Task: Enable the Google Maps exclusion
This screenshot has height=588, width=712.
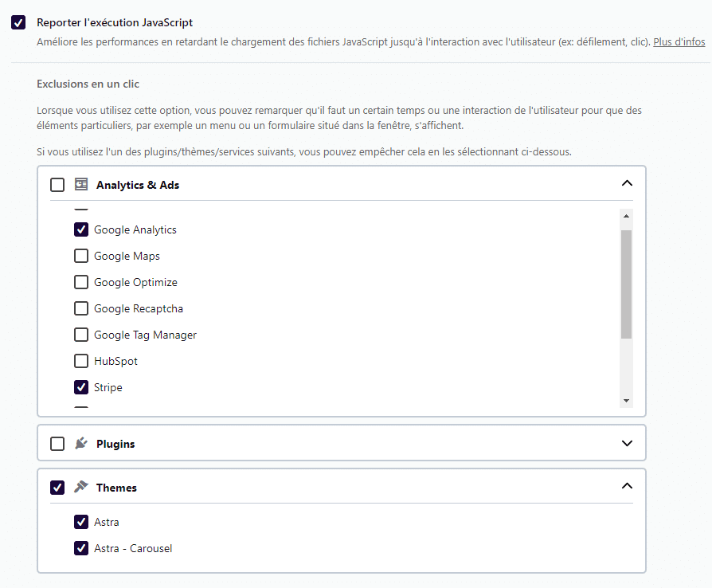Action: (x=81, y=256)
